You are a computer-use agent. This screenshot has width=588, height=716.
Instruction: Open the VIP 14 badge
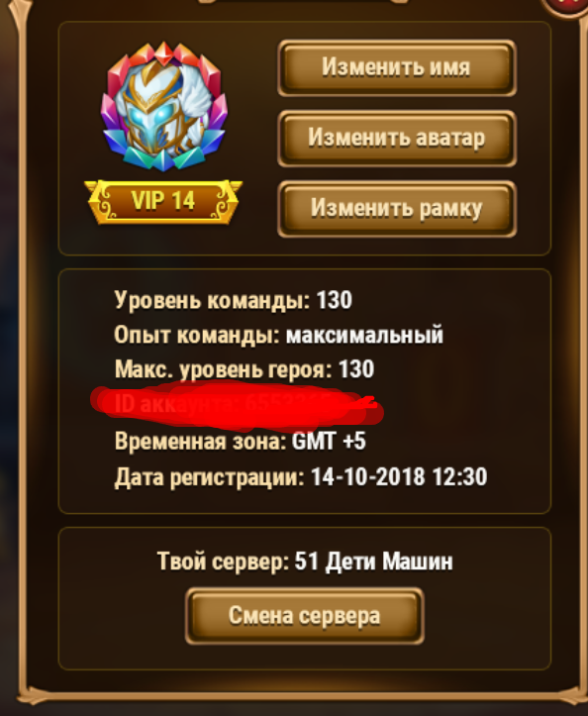(163, 201)
